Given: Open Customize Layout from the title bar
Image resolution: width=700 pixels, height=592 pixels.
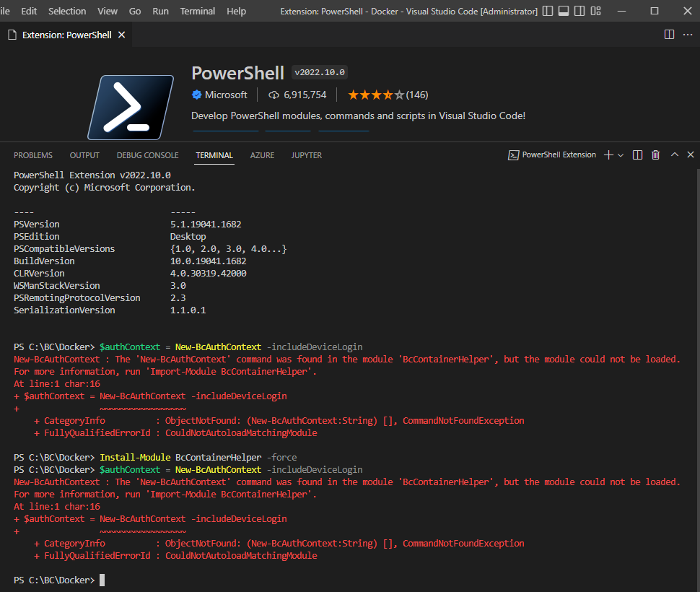Looking at the screenshot, I should pyautogui.click(x=596, y=10).
